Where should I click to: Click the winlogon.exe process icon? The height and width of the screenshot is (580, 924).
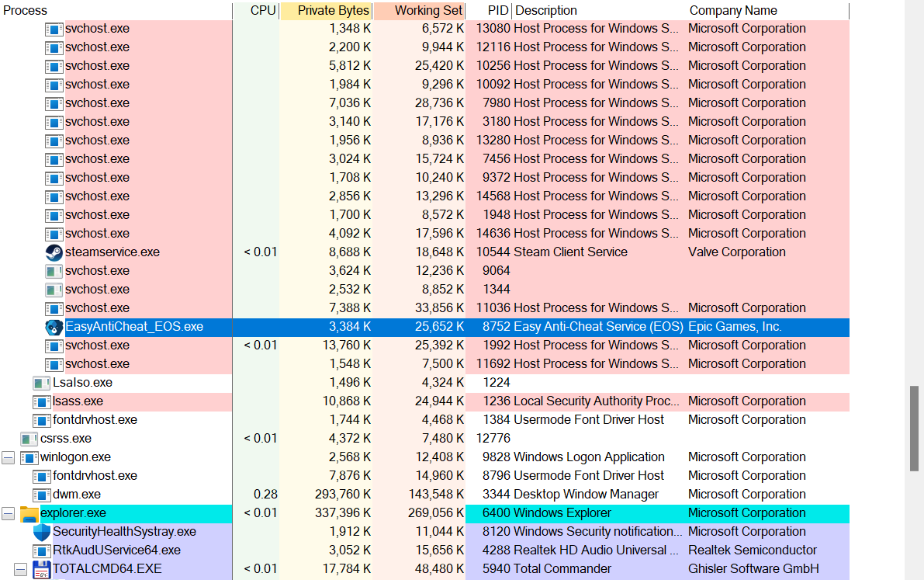click(x=29, y=457)
